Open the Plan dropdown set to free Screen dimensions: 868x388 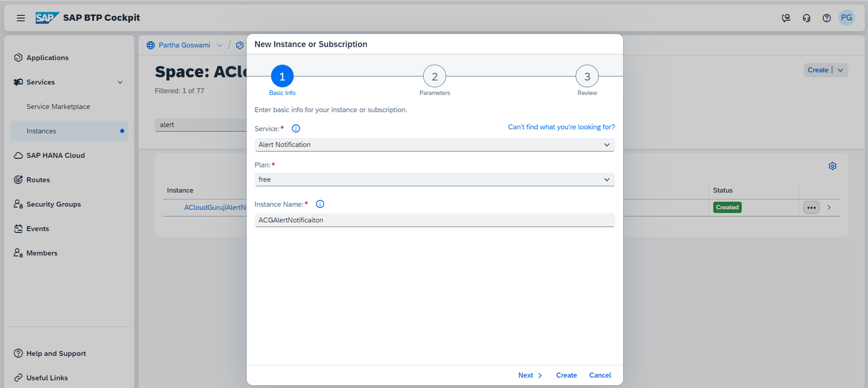[x=434, y=179]
